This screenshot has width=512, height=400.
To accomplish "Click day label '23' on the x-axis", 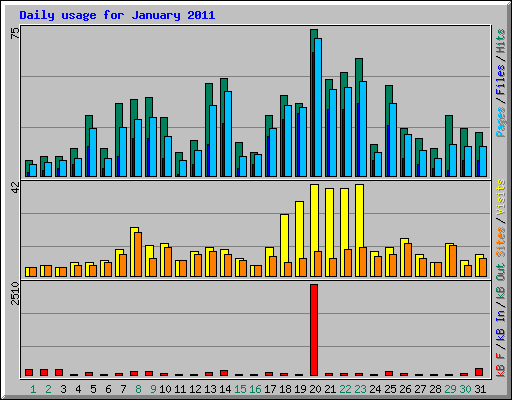I will pyautogui.click(x=360, y=389).
